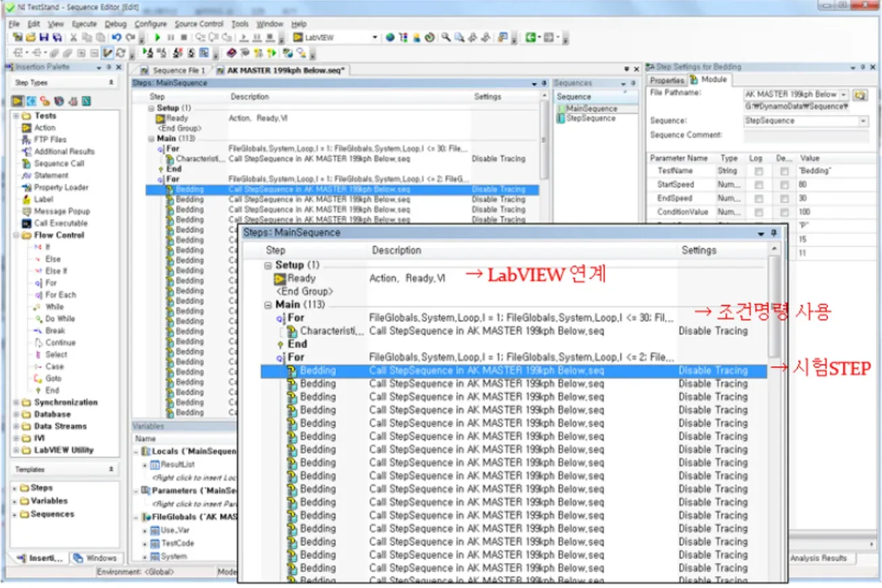Click the StartSpeed value field
This screenshot has height=588, width=882.
pos(832,185)
